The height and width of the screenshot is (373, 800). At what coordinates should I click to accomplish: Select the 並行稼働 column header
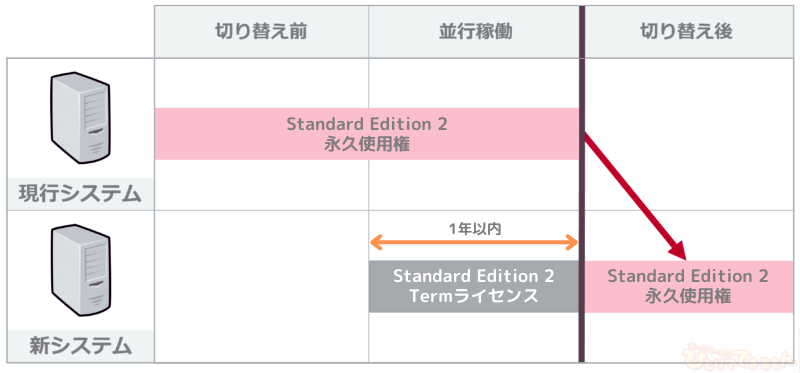point(476,32)
